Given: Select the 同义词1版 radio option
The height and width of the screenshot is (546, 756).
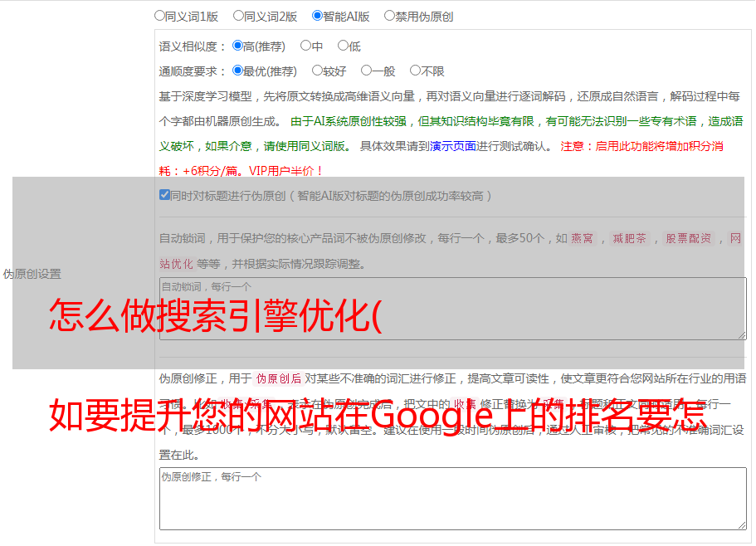Looking at the screenshot, I should [x=160, y=16].
